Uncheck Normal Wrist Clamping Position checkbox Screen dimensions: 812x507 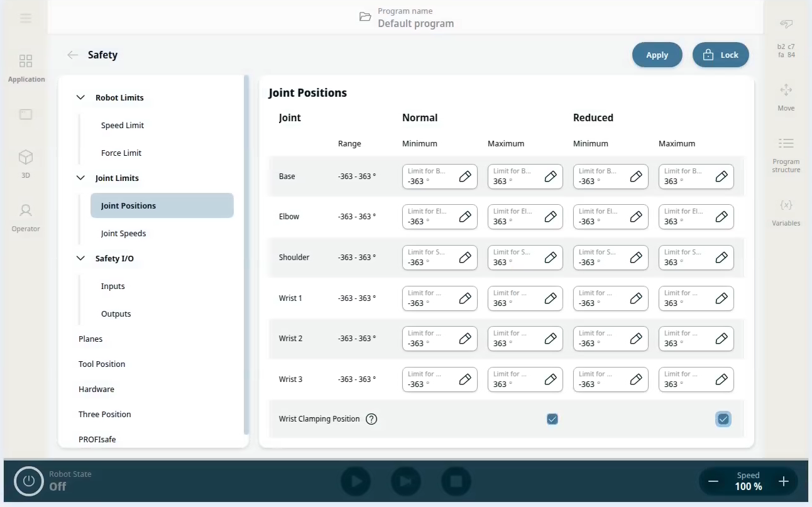pos(552,419)
